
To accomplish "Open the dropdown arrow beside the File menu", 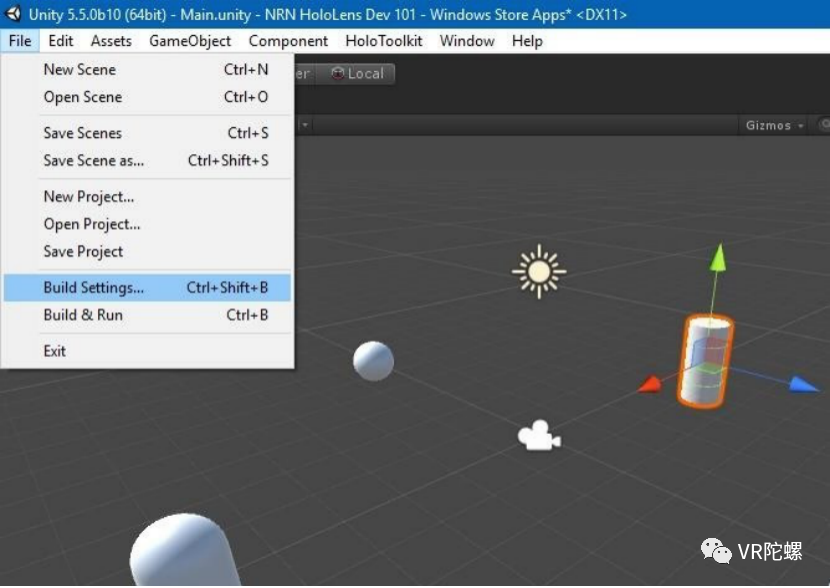I will [305, 125].
